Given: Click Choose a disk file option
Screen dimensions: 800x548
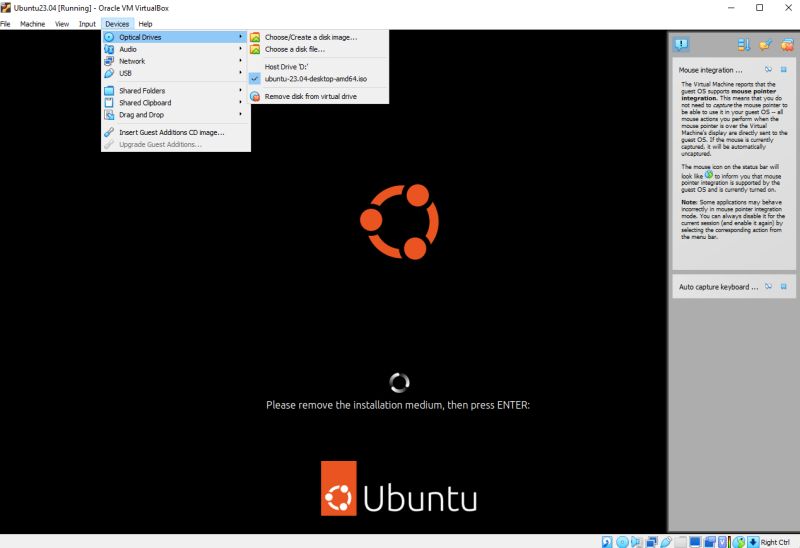Looking at the screenshot, I should pos(318,49).
